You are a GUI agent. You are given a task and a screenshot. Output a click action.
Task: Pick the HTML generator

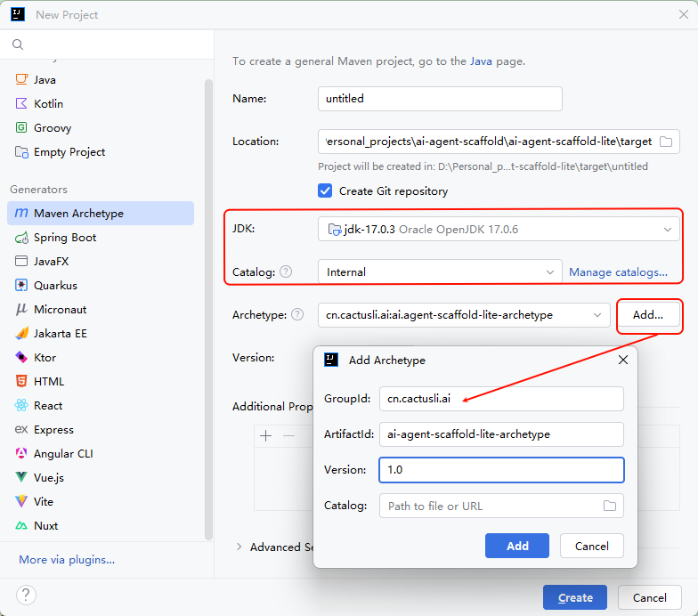(x=101, y=381)
